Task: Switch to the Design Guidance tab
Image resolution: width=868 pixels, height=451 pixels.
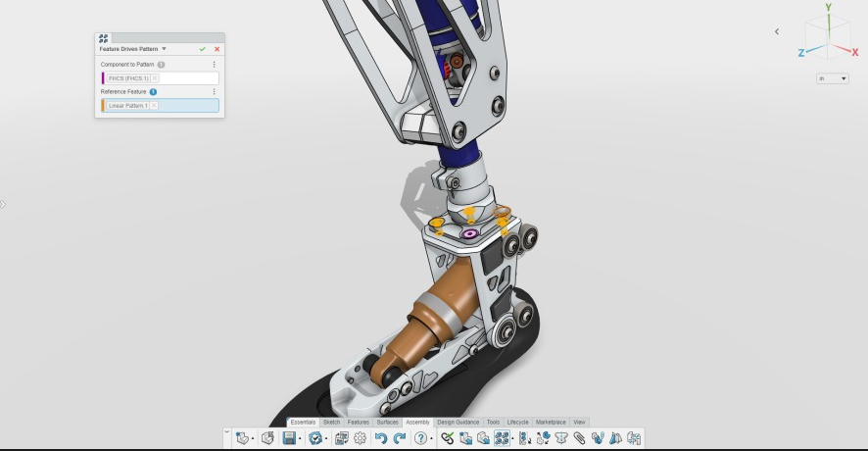Action: (x=458, y=423)
